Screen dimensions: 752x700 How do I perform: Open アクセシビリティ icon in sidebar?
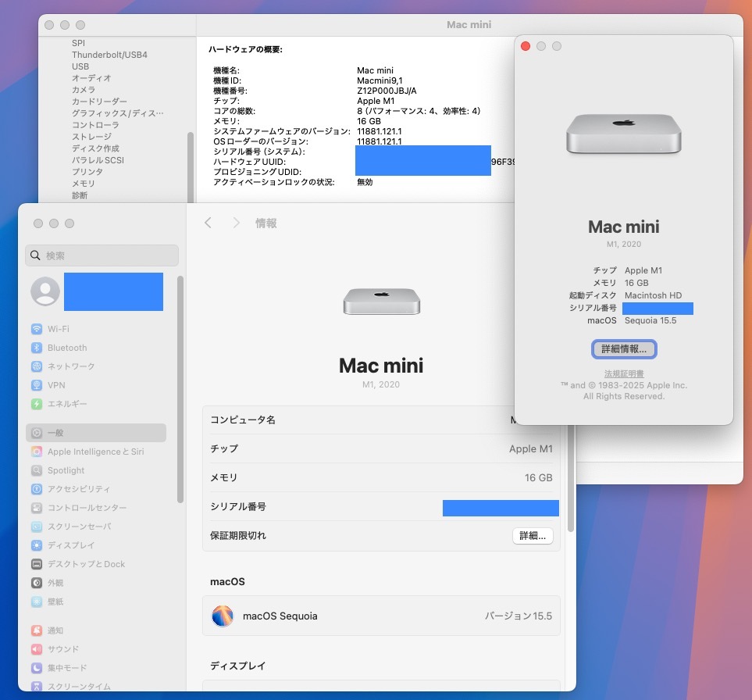(x=37, y=489)
